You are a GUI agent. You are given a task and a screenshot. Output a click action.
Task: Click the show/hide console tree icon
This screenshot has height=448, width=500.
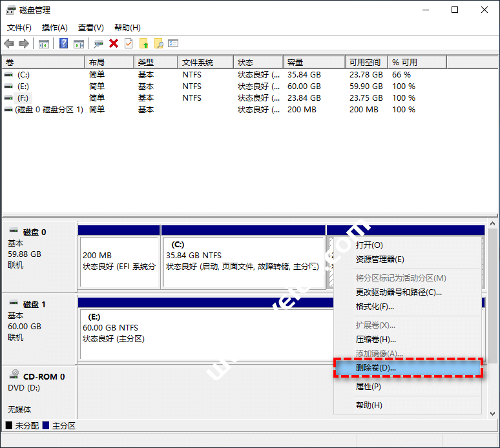[x=44, y=43]
